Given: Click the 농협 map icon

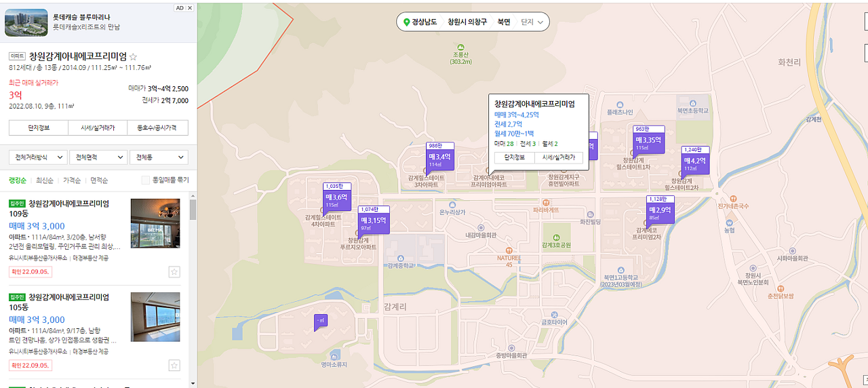Looking at the screenshot, I should coord(730,222).
